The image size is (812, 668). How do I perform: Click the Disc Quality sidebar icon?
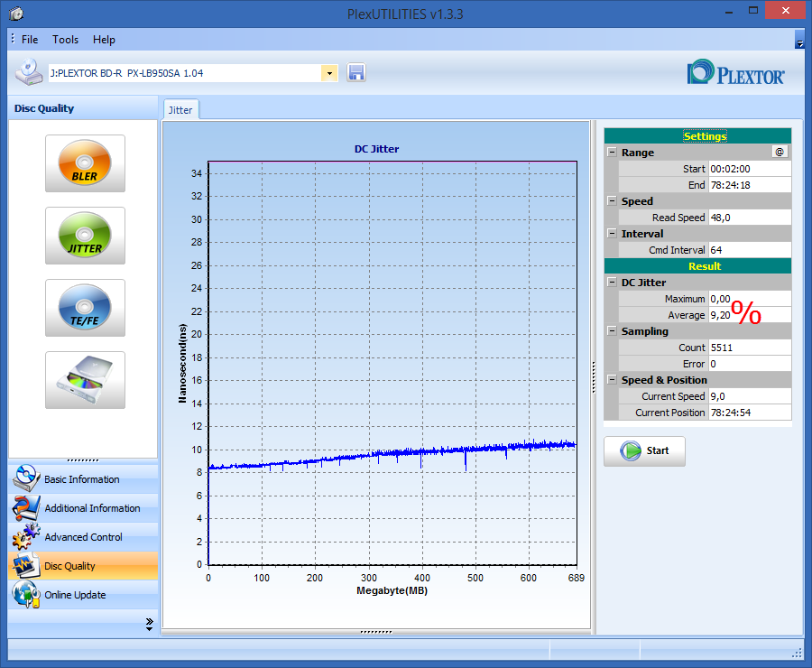pos(26,565)
